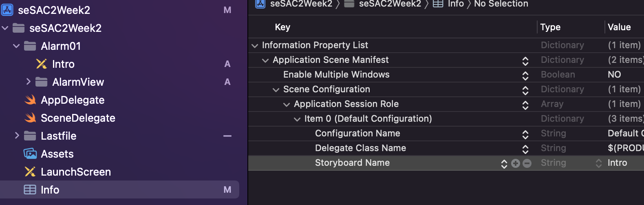
Task: Select the Info plist file icon
Action: 30,190
